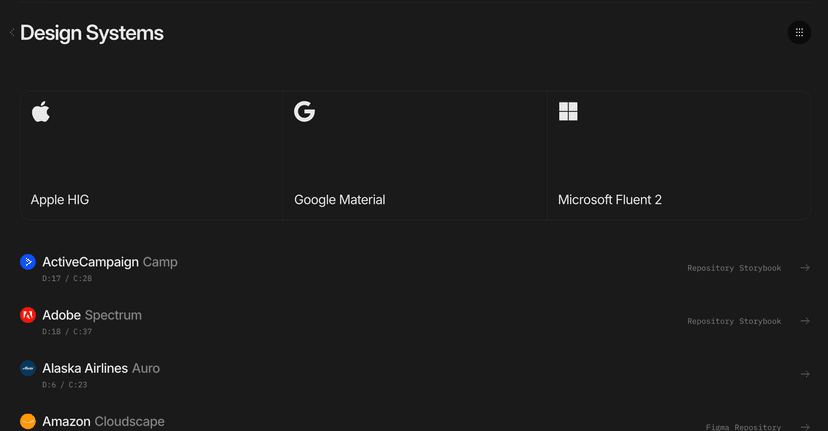Open Adobe Spectrum design system

point(92,315)
